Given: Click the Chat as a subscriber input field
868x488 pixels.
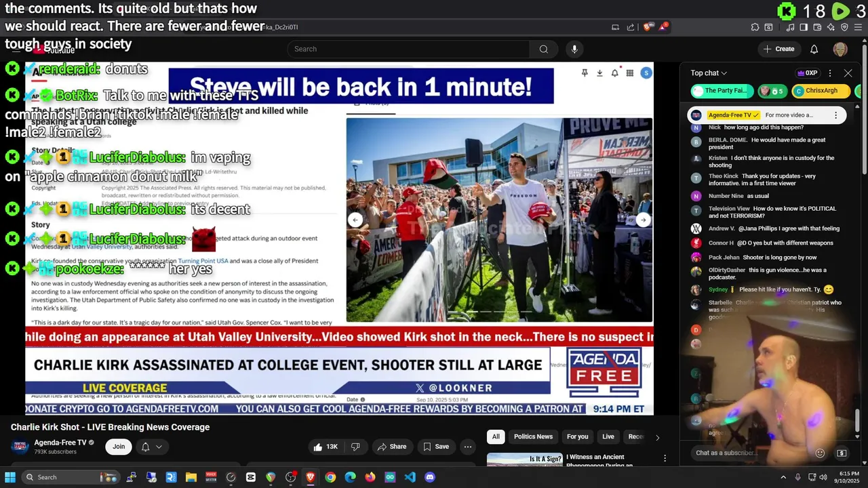Looking at the screenshot, I should pos(751,453).
